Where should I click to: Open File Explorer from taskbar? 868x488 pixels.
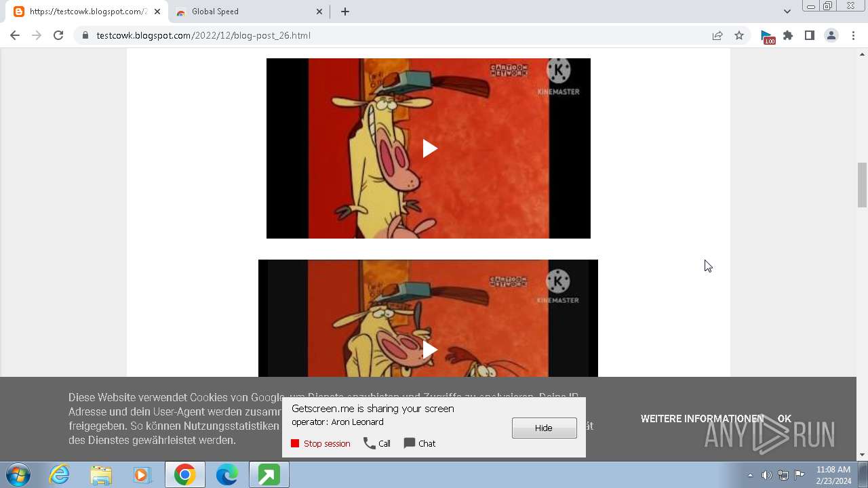tap(101, 475)
